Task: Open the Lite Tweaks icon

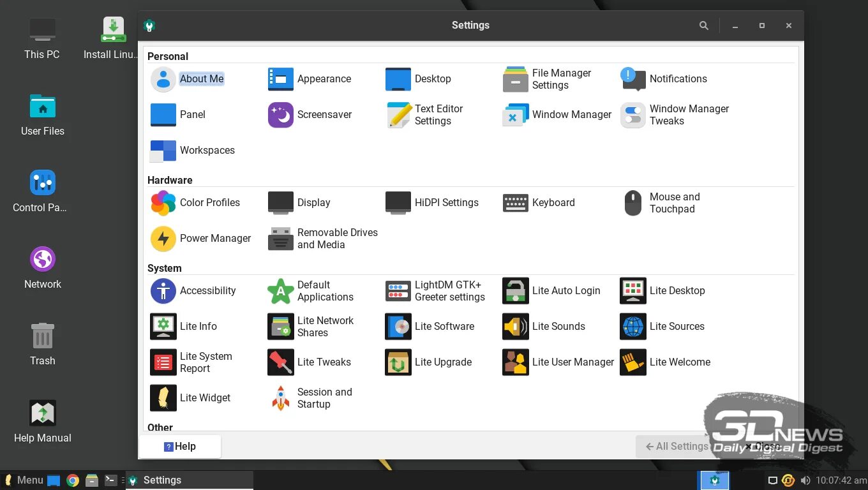Action: tap(281, 362)
